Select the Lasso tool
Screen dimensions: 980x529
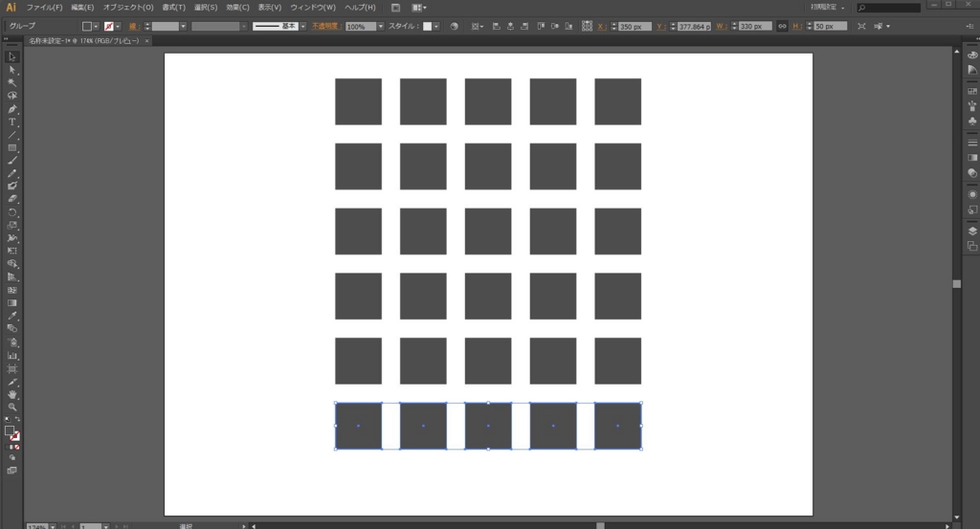[11, 96]
